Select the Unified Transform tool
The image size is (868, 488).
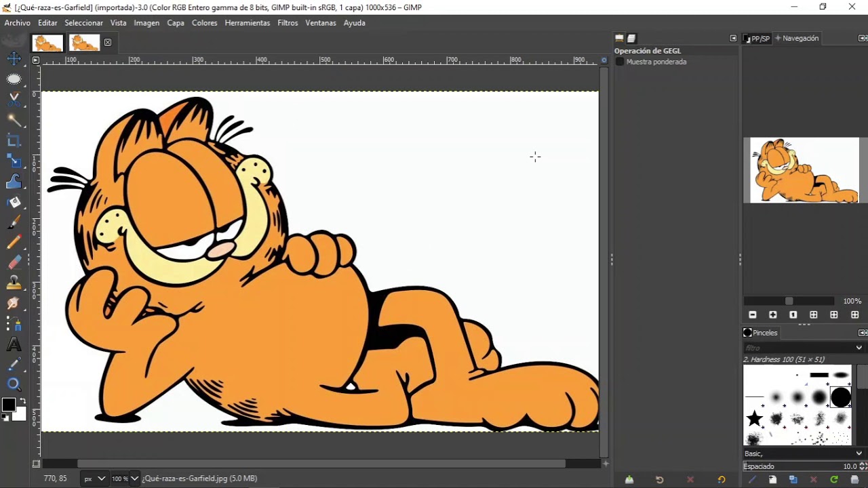pos(14,161)
